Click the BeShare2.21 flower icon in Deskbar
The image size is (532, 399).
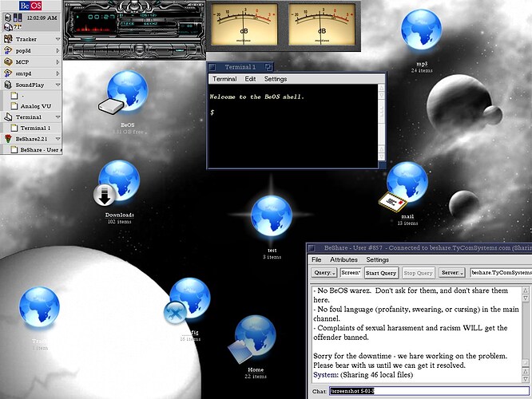point(8,139)
